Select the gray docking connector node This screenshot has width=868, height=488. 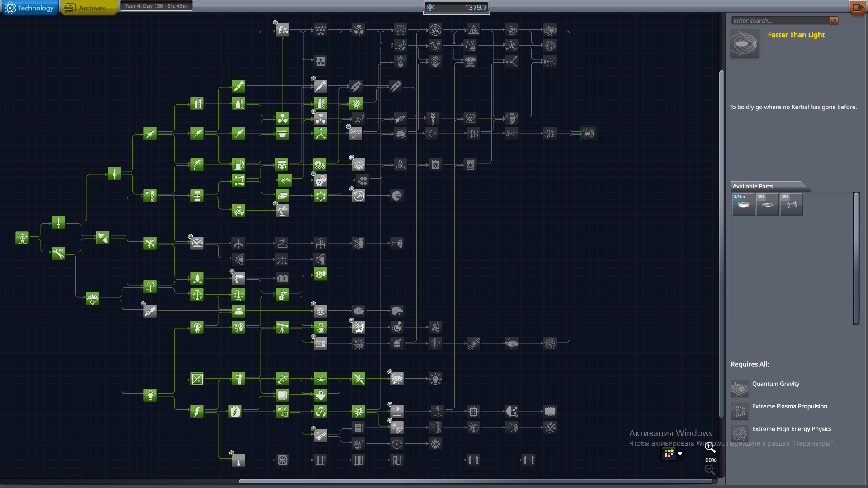coord(150,310)
